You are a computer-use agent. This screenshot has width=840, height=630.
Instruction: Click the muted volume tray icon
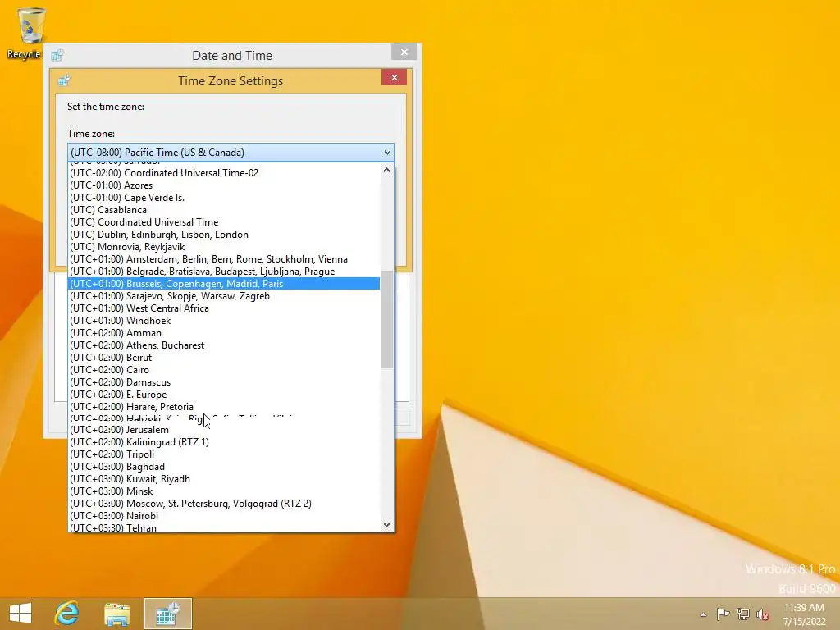[762, 614]
